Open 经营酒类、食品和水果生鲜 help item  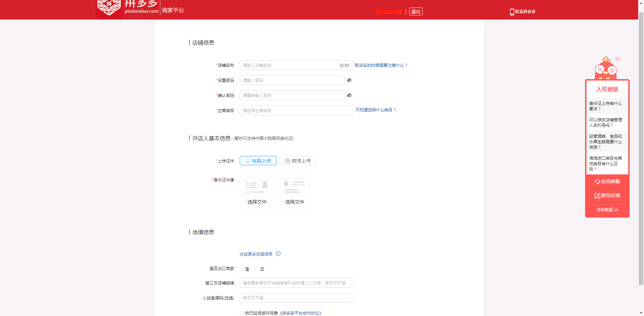(x=607, y=142)
